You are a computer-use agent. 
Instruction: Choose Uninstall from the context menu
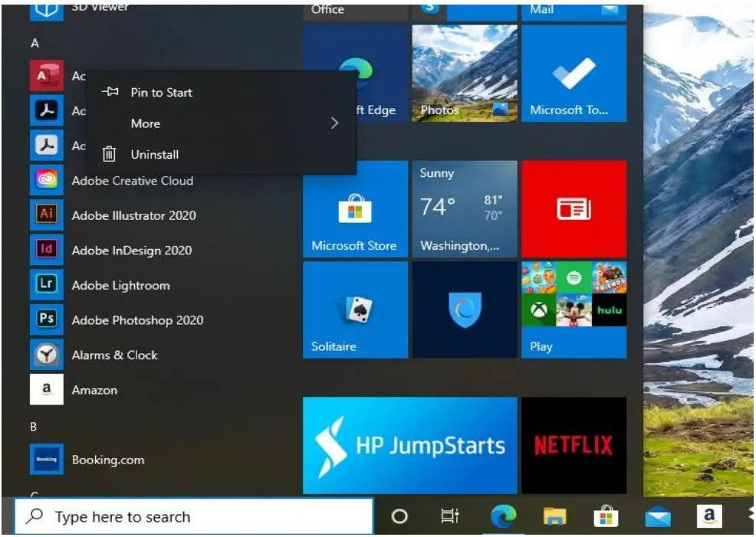pyautogui.click(x=153, y=154)
